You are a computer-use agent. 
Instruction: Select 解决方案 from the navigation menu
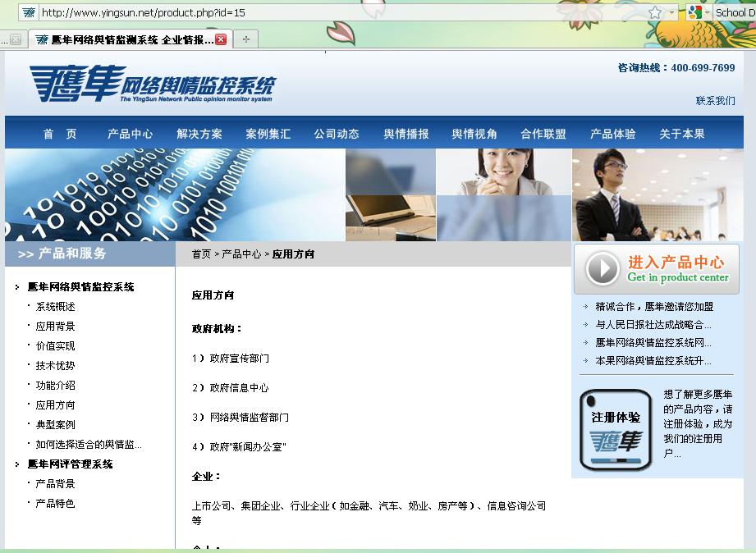[199, 134]
